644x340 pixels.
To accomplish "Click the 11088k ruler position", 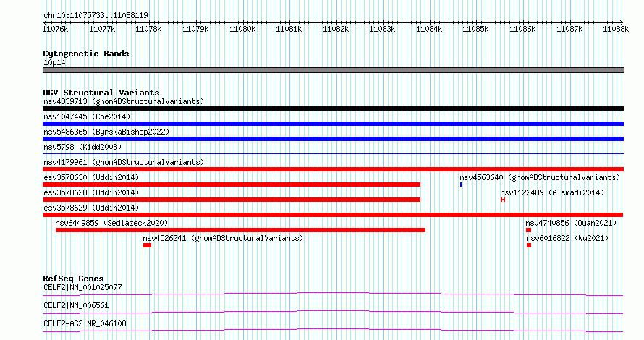I will click(x=616, y=29).
